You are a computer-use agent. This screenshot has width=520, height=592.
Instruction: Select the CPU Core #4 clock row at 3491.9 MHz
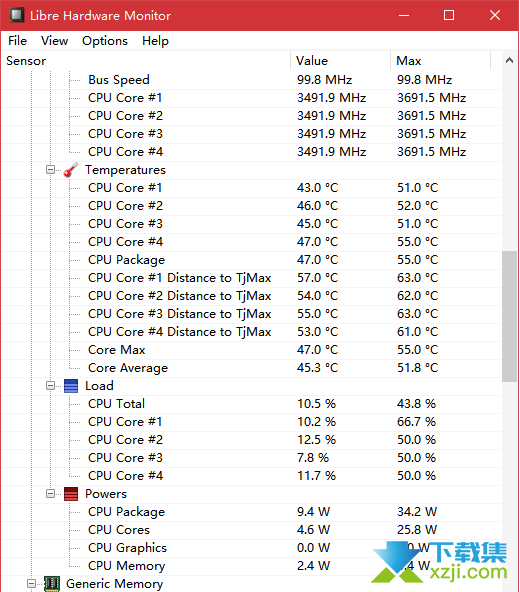coord(252,152)
